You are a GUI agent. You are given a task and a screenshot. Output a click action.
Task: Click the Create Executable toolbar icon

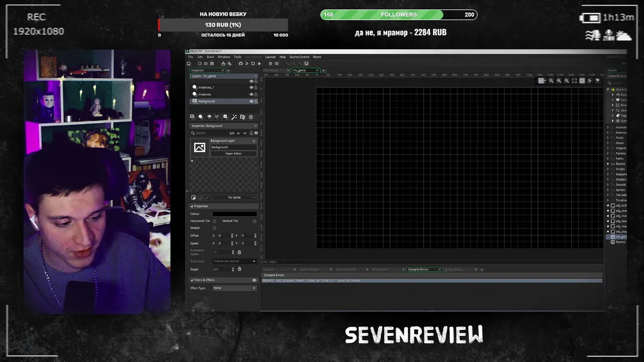tap(223, 64)
